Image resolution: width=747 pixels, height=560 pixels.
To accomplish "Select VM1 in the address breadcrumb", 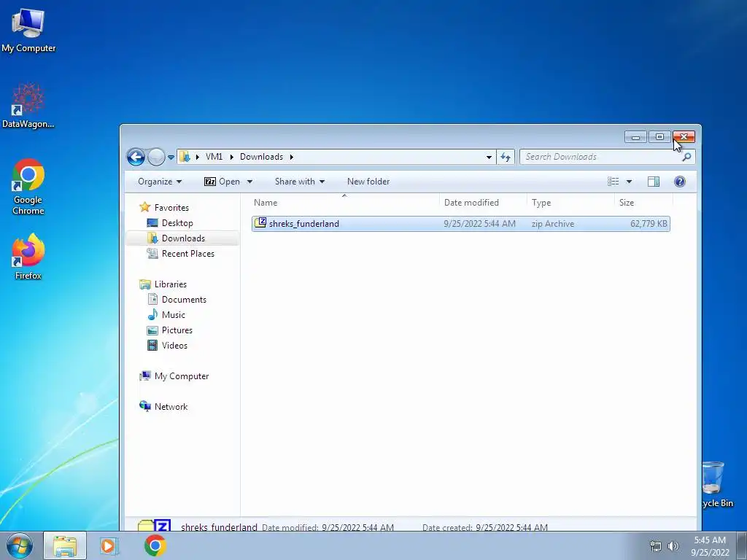I will click(x=214, y=157).
